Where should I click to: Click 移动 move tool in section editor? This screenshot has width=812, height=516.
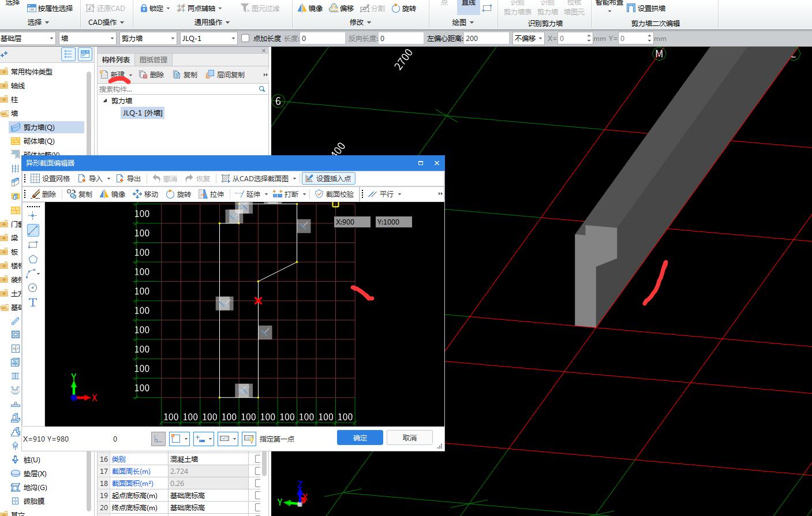click(x=145, y=194)
